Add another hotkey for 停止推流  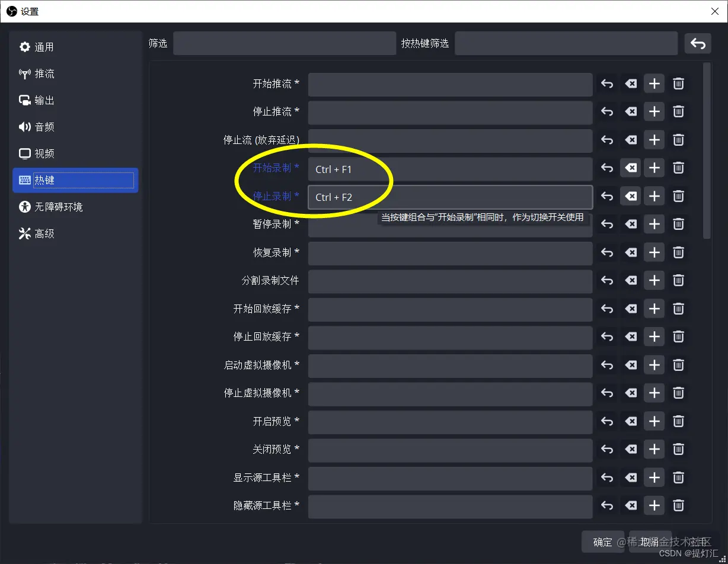[x=654, y=112]
